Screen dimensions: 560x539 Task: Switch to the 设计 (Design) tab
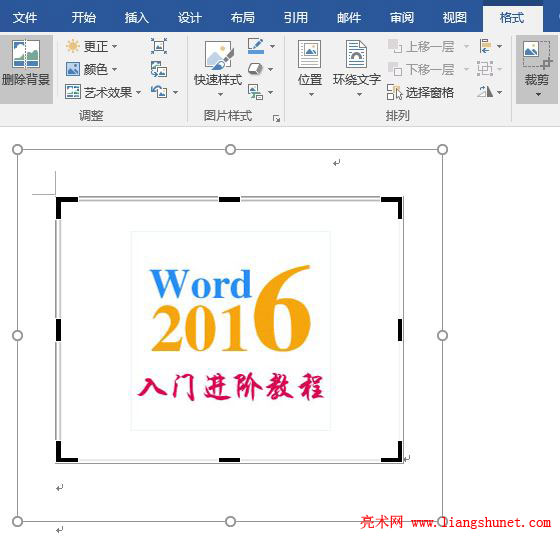click(190, 18)
